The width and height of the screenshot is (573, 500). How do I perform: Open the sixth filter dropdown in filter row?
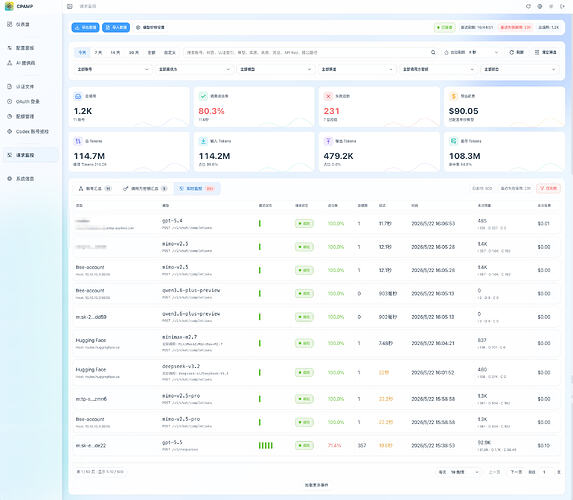520,69
